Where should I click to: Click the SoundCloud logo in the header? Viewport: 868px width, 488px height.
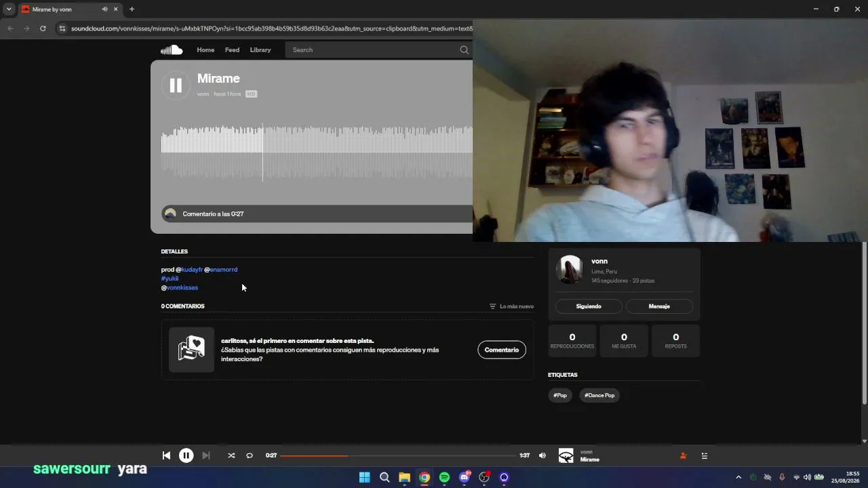[x=172, y=49]
